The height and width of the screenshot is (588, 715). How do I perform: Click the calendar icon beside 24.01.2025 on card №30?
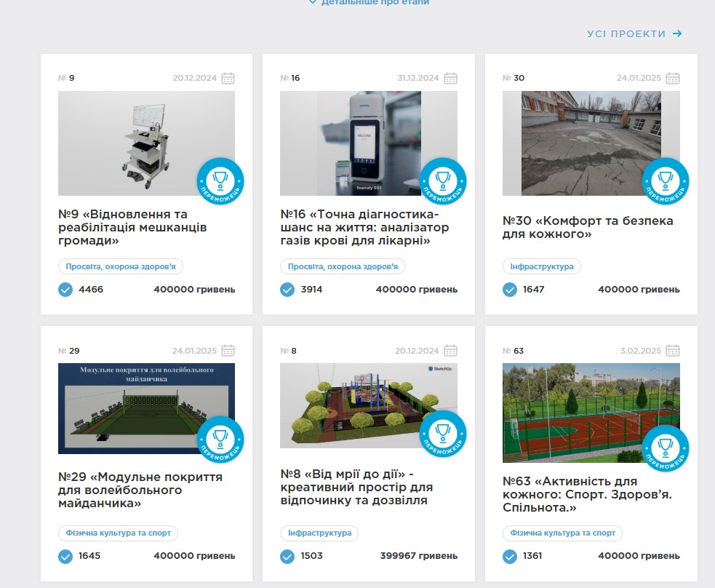click(673, 79)
